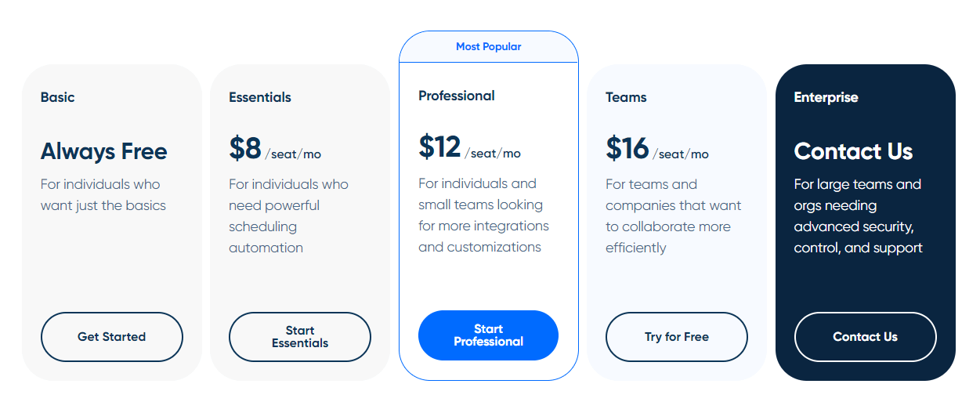
Task: Click the $16 per seat price
Action: point(656,149)
